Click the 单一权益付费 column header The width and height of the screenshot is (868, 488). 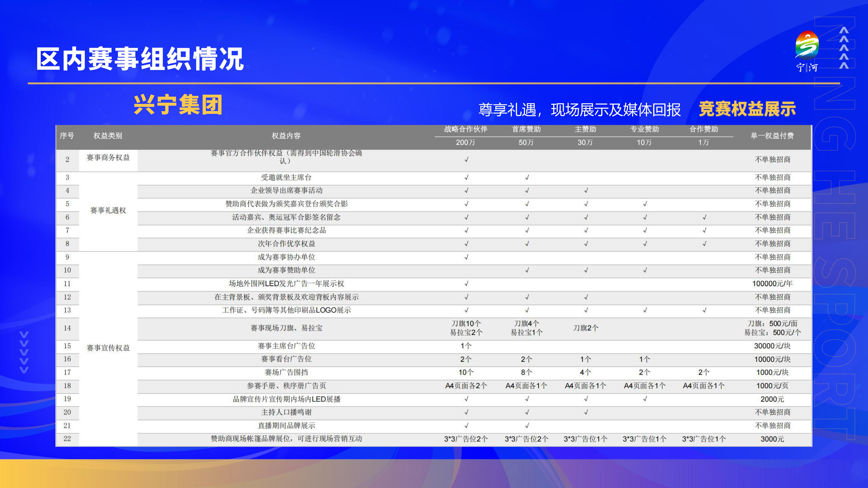[x=772, y=136]
